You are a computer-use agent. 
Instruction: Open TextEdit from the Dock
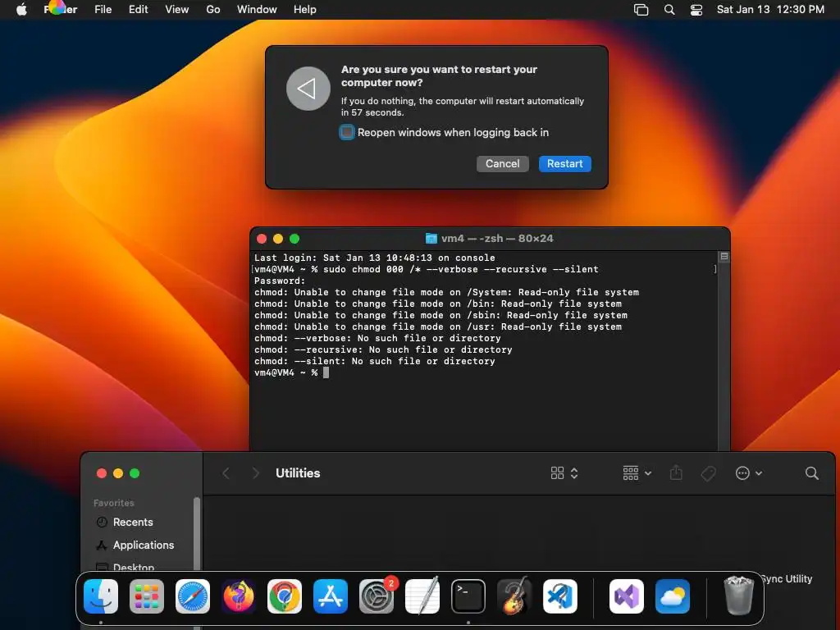(422, 596)
